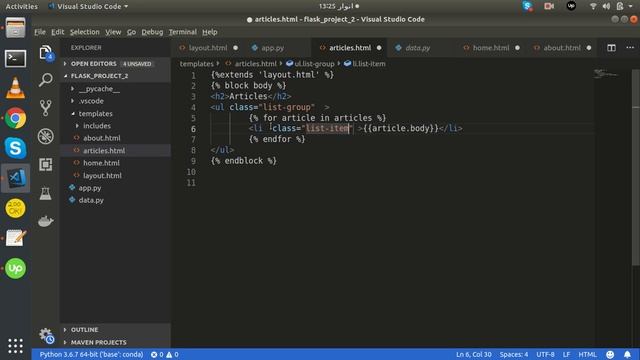Viewport: 640px width, 360px height.
Task: Open the Search view in activity bar
Action: pos(46,80)
